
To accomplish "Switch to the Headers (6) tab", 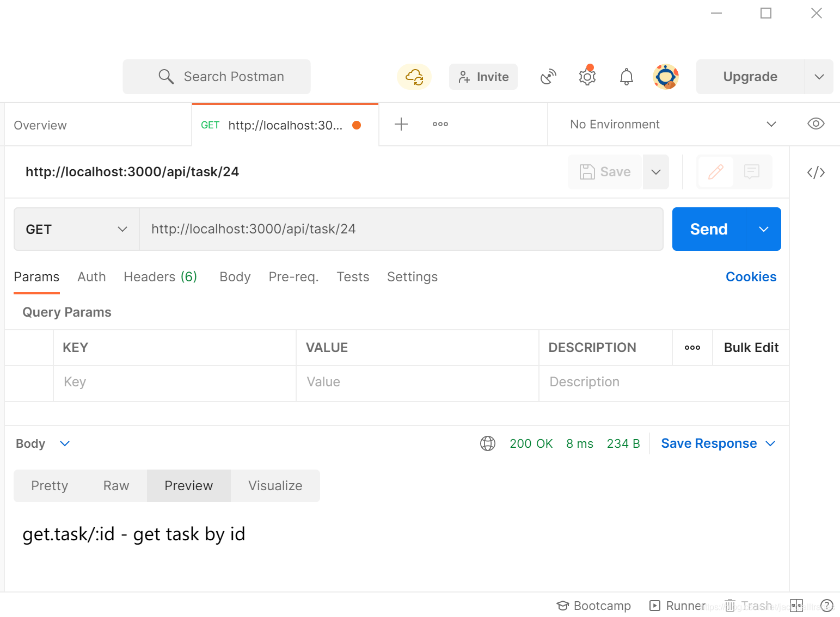I will (x=160, y=277).
